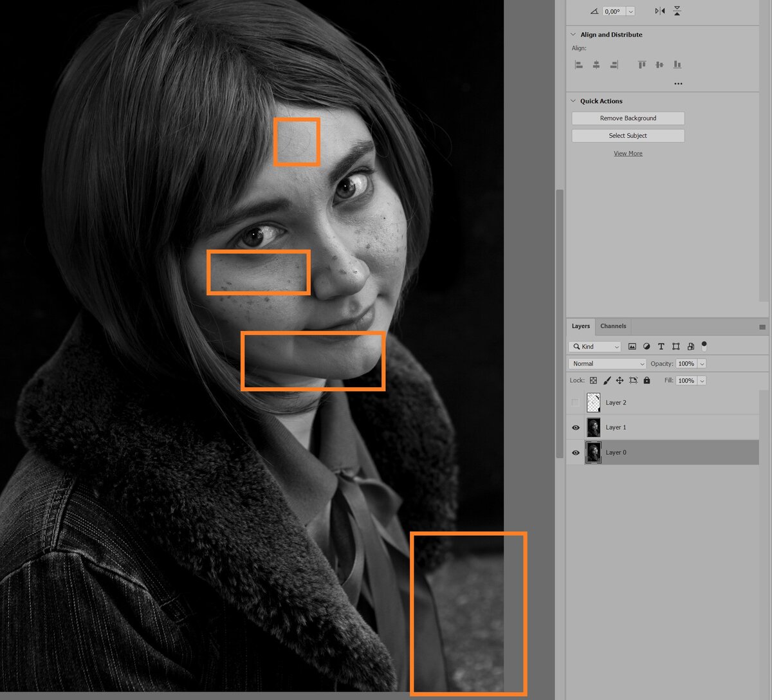
Task: Filter layers by smart objects
Action: pos(690,346)
